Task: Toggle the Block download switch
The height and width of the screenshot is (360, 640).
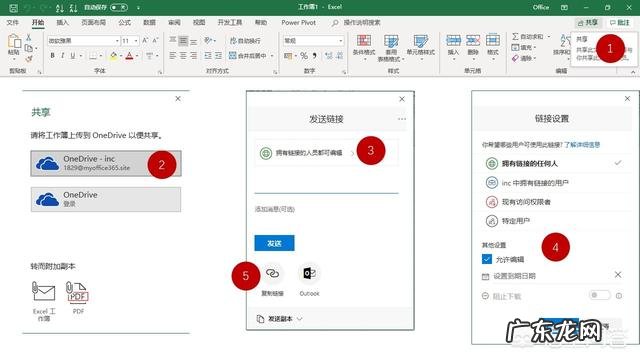Action: pos(600,295)
